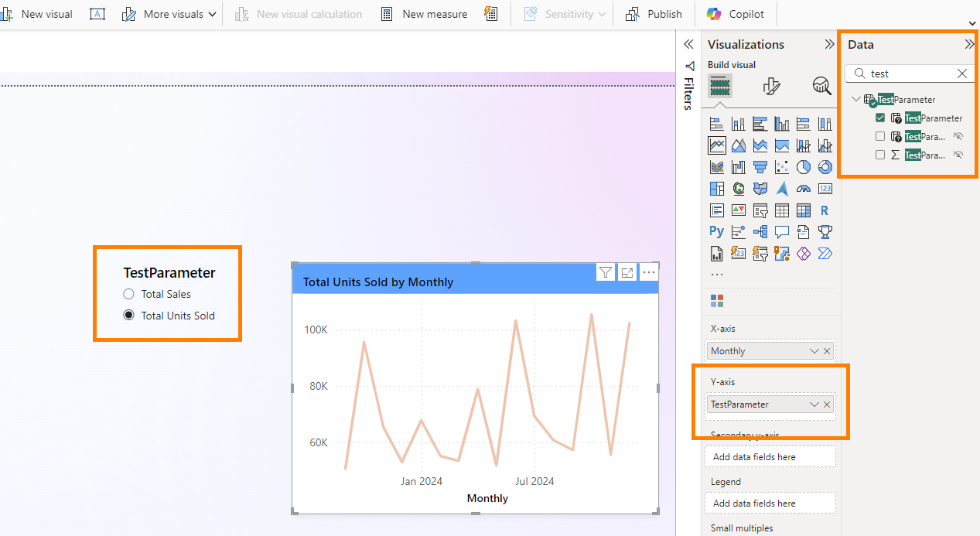Check the sigma TestPara... field checkbox
The image size is (980, 536).
[x=880, y=155]
